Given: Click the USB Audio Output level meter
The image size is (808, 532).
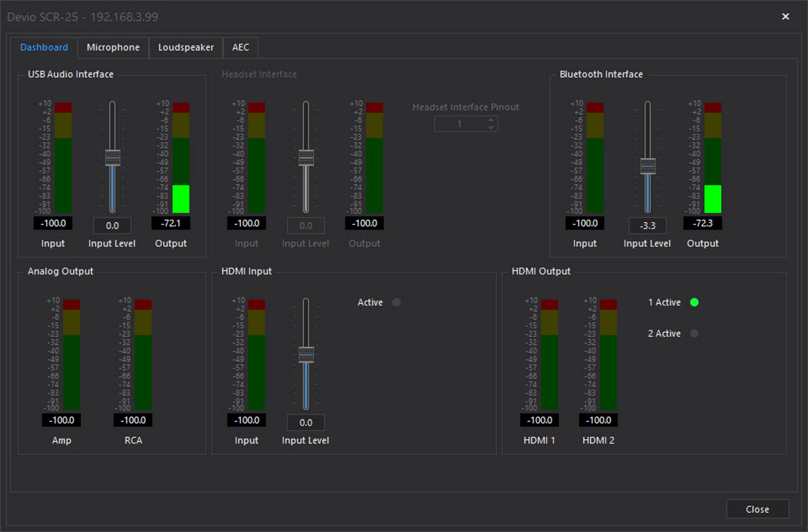Looking at the screenshot, I should (x=181, y=158).
